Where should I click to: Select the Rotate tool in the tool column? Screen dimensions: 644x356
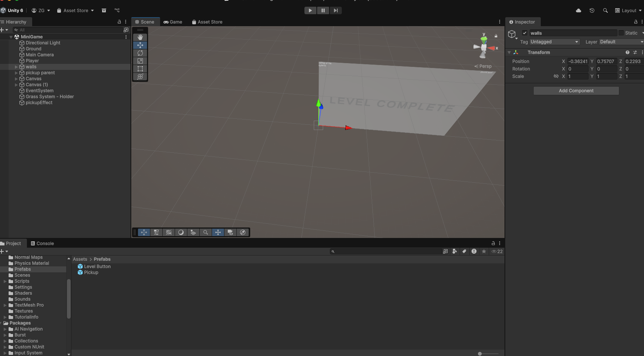pyautogui.click(x=140, y=53)
